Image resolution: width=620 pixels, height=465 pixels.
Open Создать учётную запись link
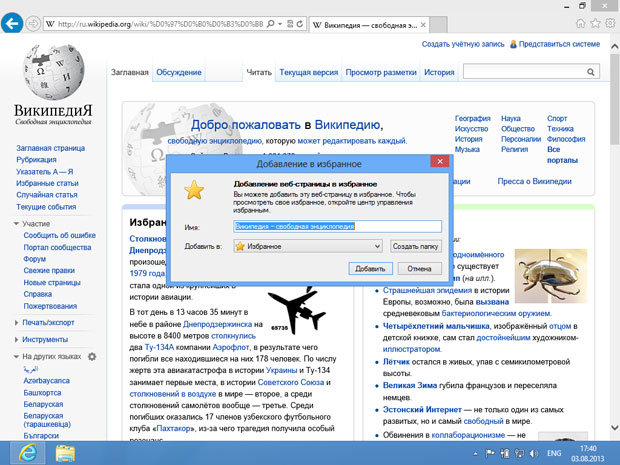click(463, 44)
